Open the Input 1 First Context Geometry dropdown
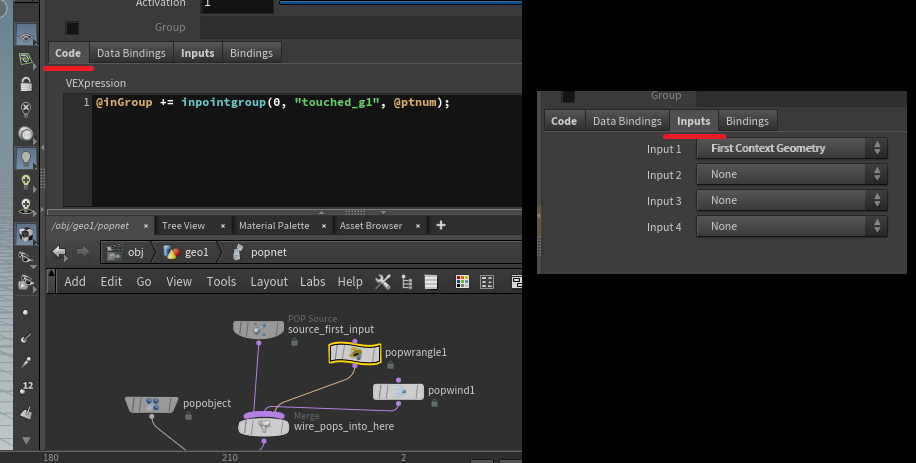This screenshot has height=463, width=916. pyautogui.click(x=792, y=148)
